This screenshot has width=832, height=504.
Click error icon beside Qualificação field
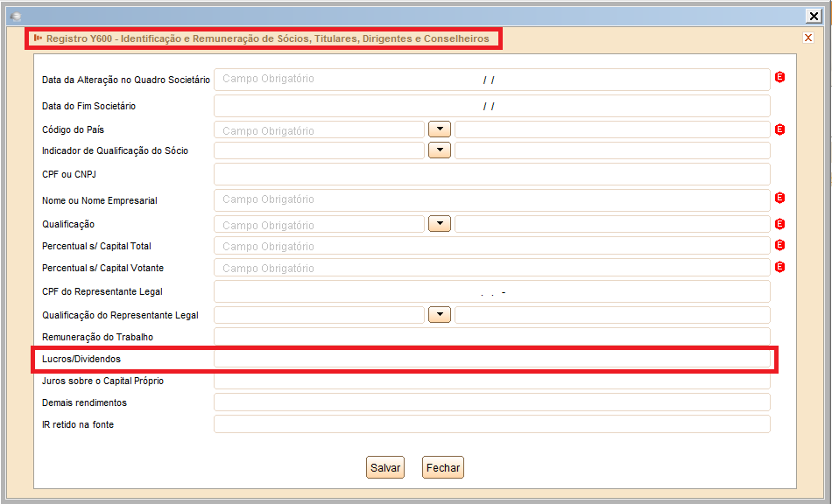point(779,224)
